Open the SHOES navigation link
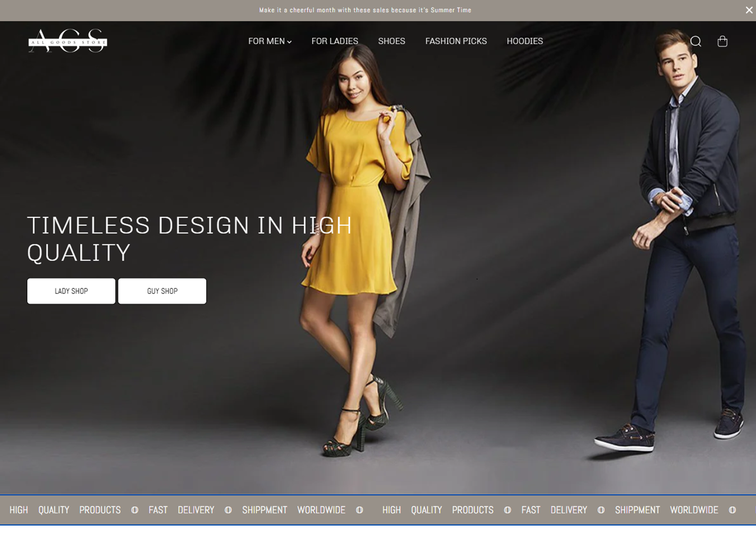The image size is (756, 535). pyautogui.click(x=391, y=41)
